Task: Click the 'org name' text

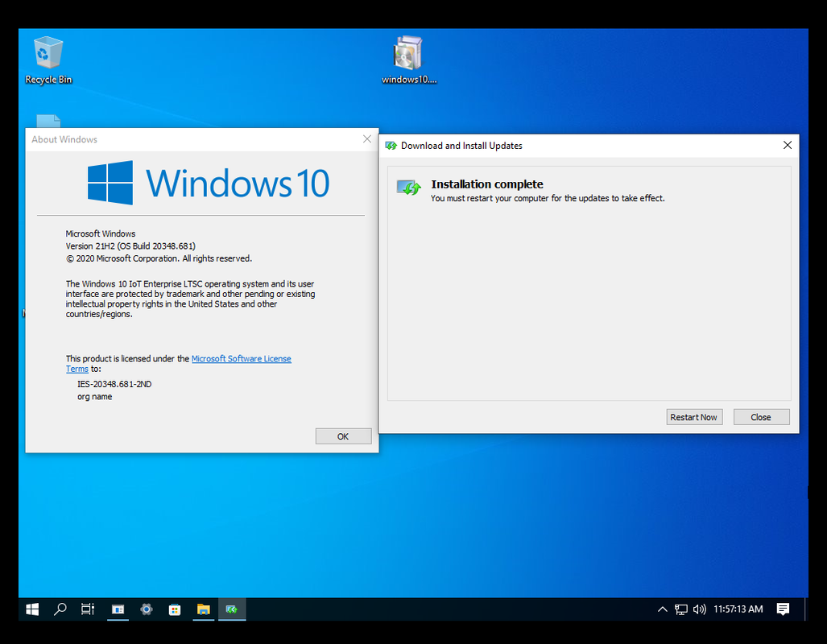Action: pyautogui.click(x=95, y=397)
